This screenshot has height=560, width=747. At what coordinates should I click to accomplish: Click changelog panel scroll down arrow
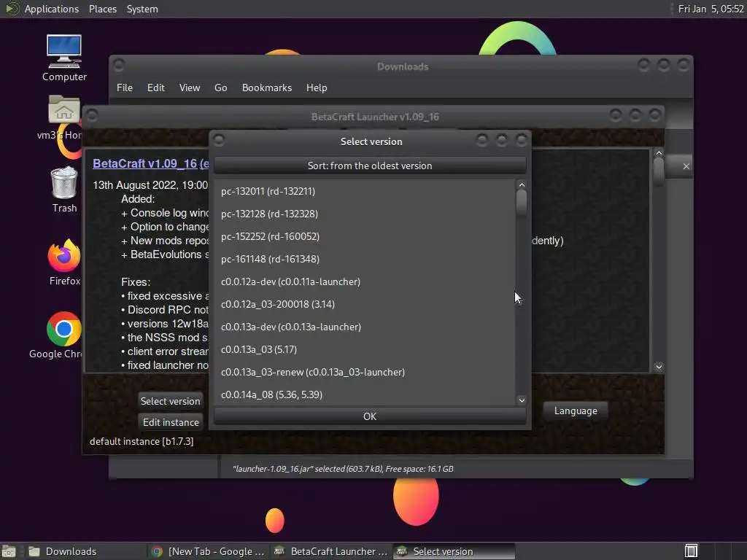pyautogui.click(x=659, y=367)
